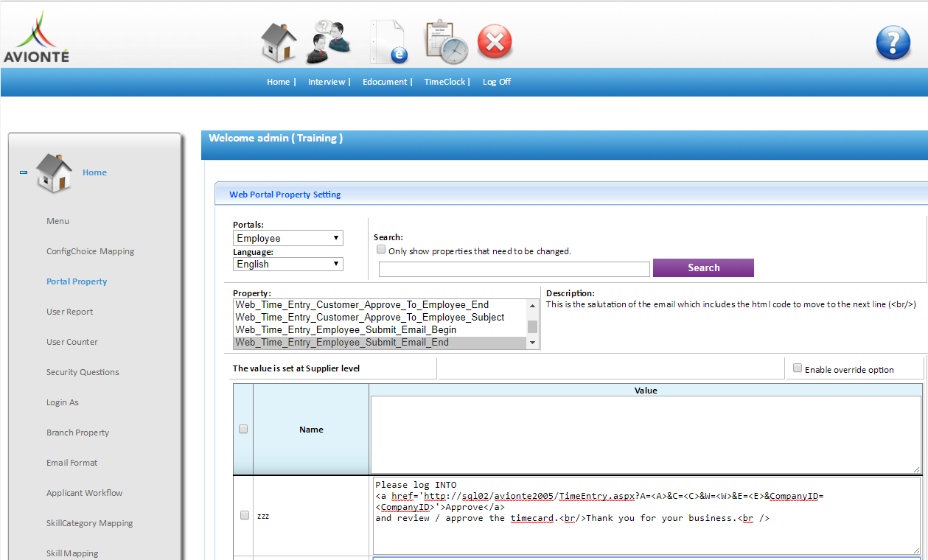Enable the override option checkbox
Viewport: 928px width, 560px height.
pyautogui.click(x=798, y=368)
